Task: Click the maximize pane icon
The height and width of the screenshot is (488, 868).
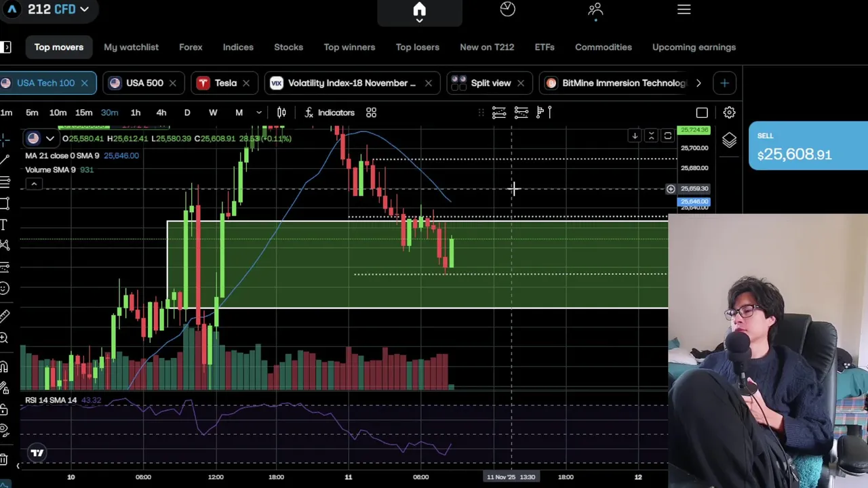Action: coord(667,136)
